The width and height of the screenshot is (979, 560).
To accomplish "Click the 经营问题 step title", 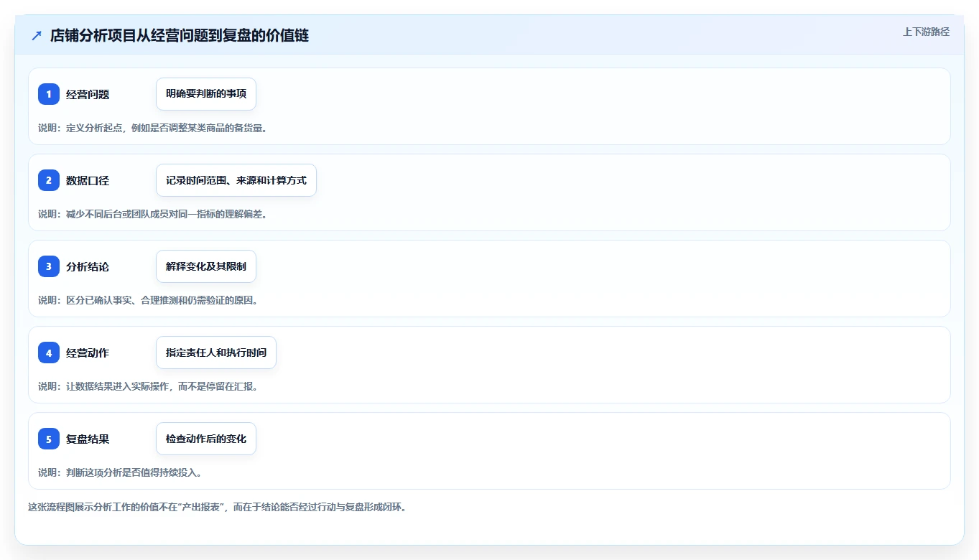I will point(88,94).
